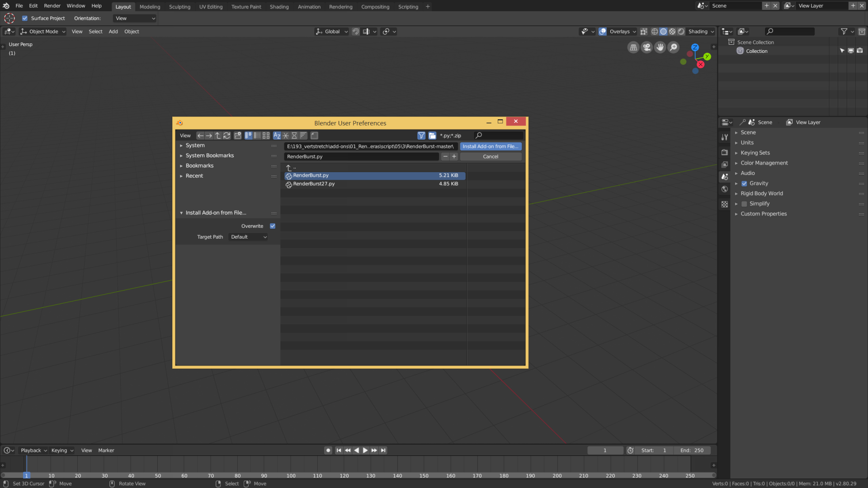This screenshot has height=488, width=868.
Task: Toggle Collection viewport visibility in Outliner
Action: (x=851, y=51)
